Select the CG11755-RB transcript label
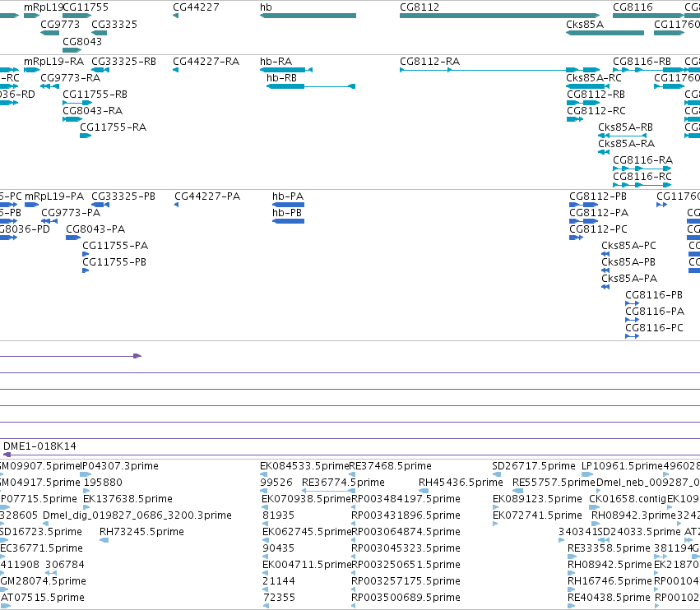 coord(95,95)
